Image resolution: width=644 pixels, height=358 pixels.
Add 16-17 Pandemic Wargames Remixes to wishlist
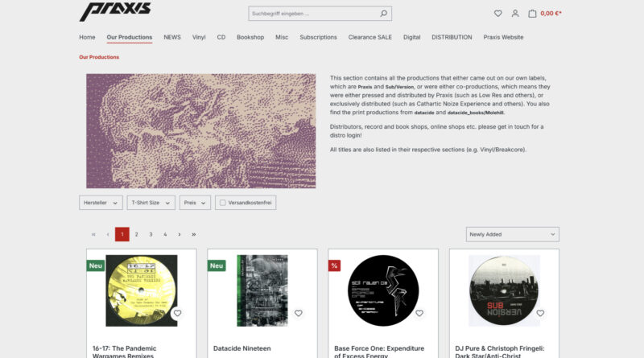point(177,313)
